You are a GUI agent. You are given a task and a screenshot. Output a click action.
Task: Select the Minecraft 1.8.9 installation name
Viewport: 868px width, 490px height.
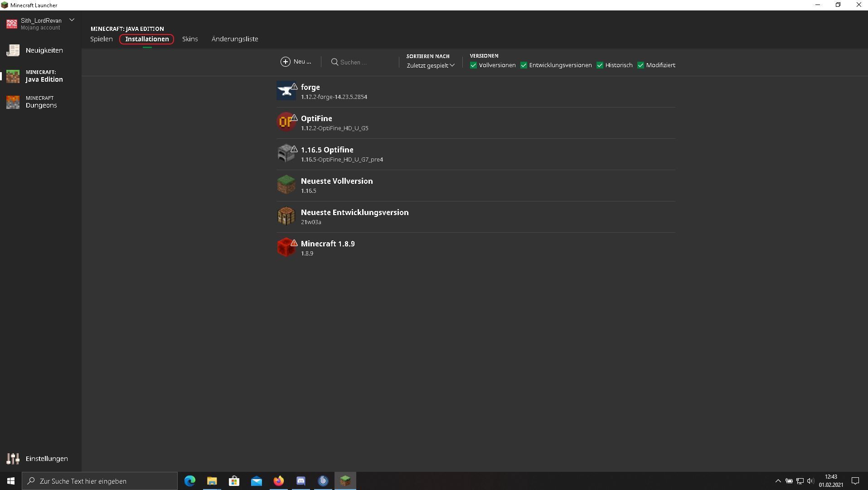point(328,244)
